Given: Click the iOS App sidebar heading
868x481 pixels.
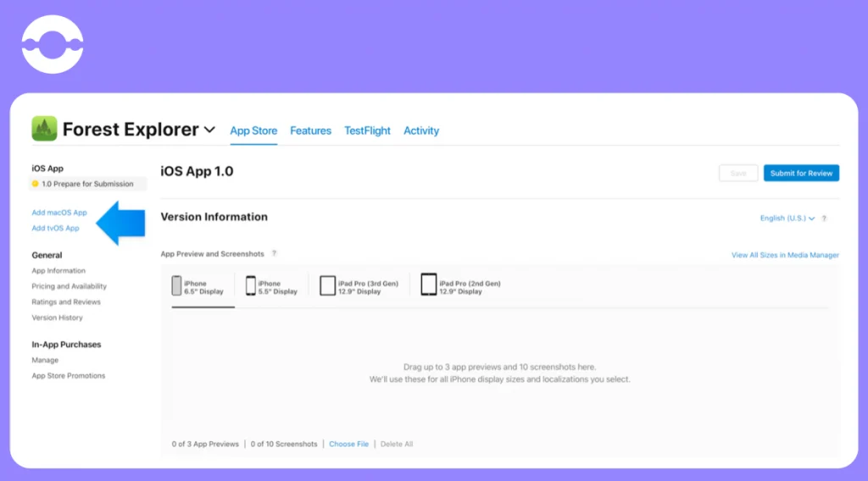Looking at the screenshot, I should 47,168.
